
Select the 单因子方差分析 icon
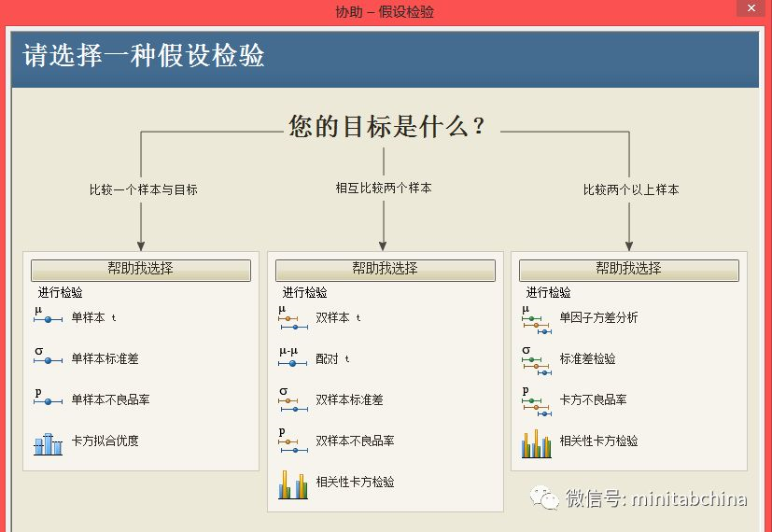click(536, 318)
